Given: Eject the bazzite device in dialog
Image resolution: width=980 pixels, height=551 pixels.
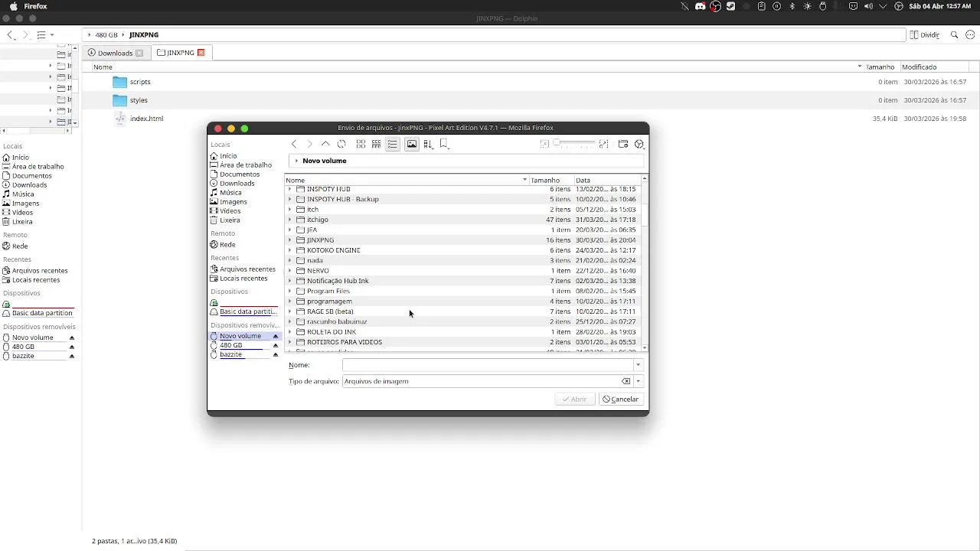Looking at the screenshot, I should [276, 354].
